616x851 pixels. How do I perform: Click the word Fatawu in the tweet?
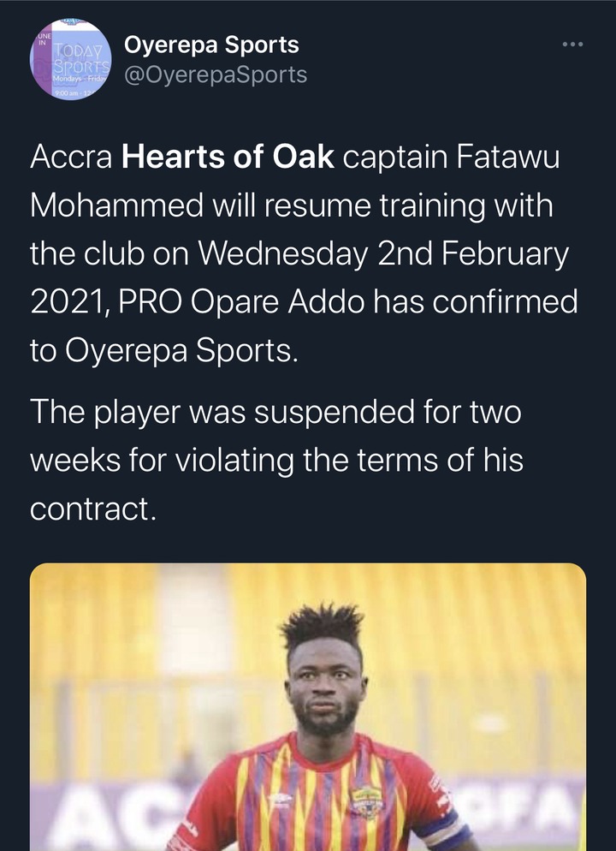click(508, 157)
